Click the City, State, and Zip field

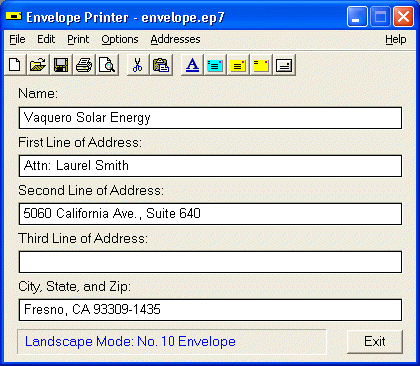coord(210,310)
